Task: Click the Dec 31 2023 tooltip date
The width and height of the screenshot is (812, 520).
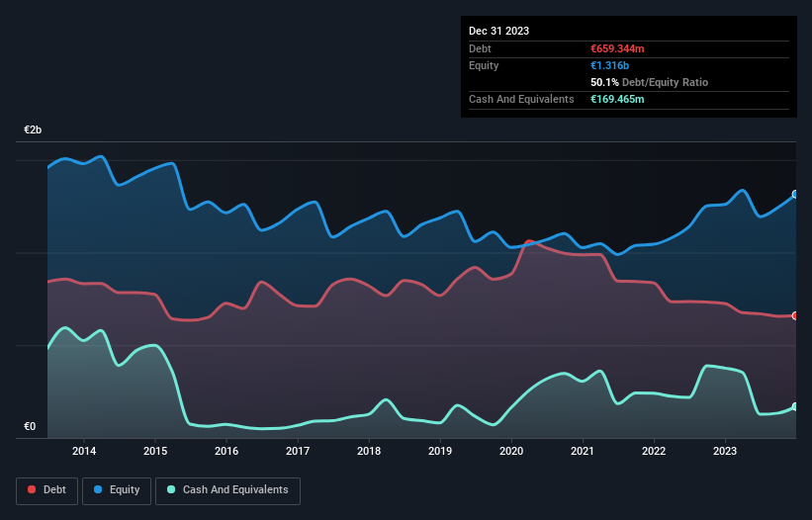Action: click(498, 31)
